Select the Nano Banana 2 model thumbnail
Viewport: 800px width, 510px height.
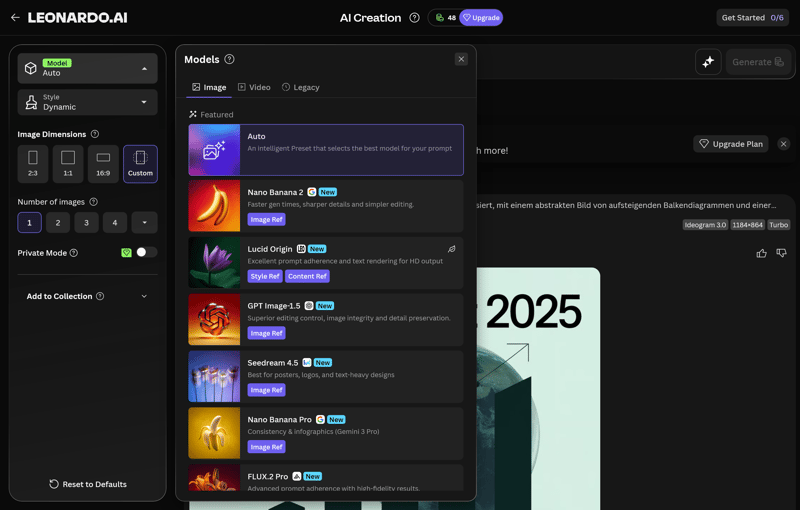214,205
